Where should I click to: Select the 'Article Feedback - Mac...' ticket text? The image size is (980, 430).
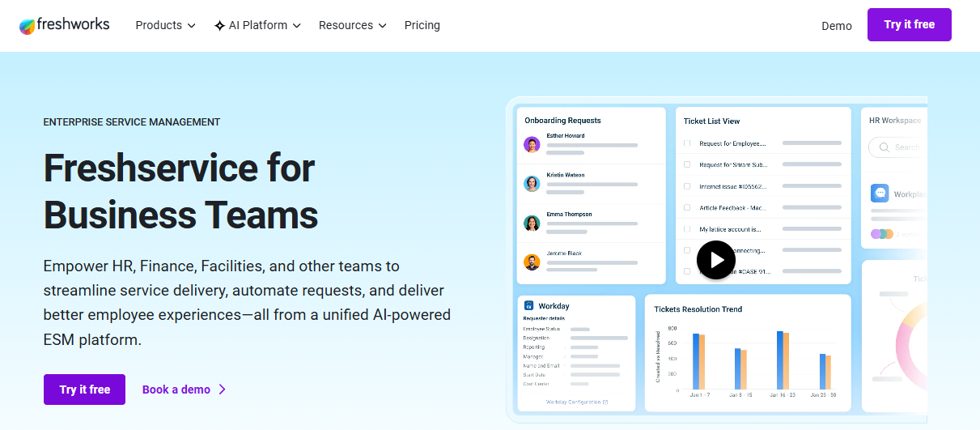(x=732, y=208)
